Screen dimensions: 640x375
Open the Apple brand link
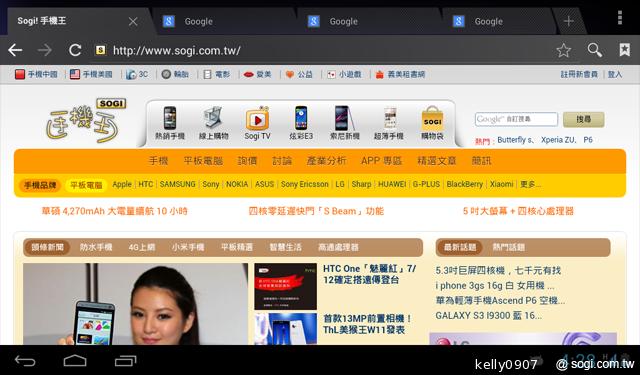(122, 184)
